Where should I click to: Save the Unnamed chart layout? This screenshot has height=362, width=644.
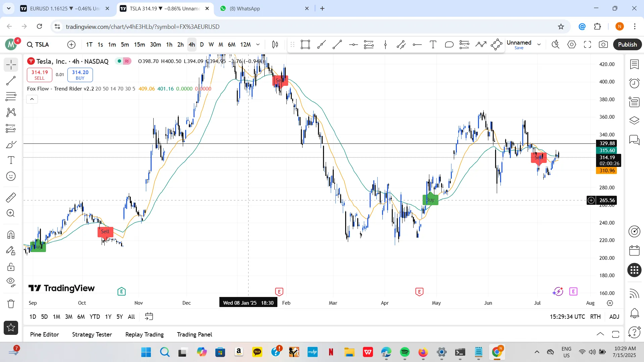click(519, 48)
